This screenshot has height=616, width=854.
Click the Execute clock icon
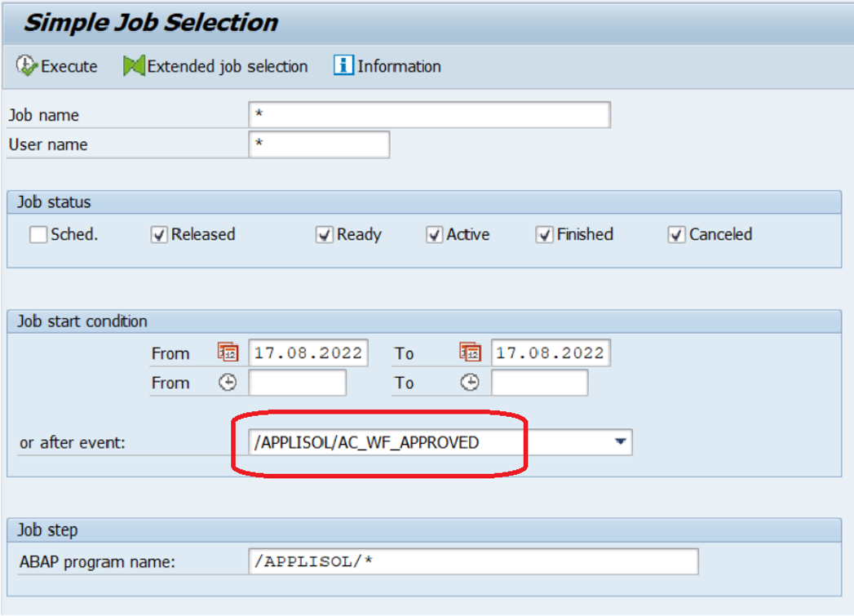(26, 66)
